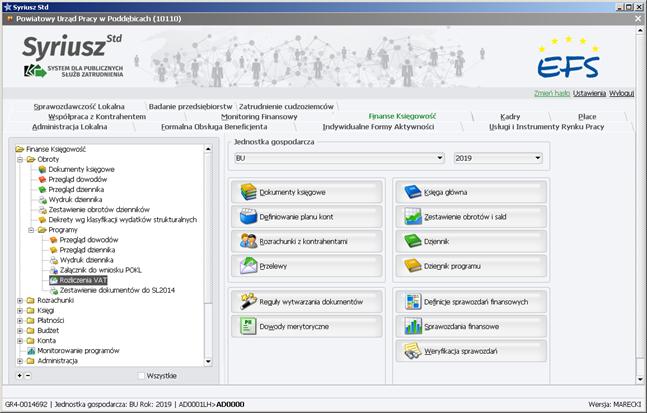
Task: Open the Kadry tab
Action: click(510, 117)
